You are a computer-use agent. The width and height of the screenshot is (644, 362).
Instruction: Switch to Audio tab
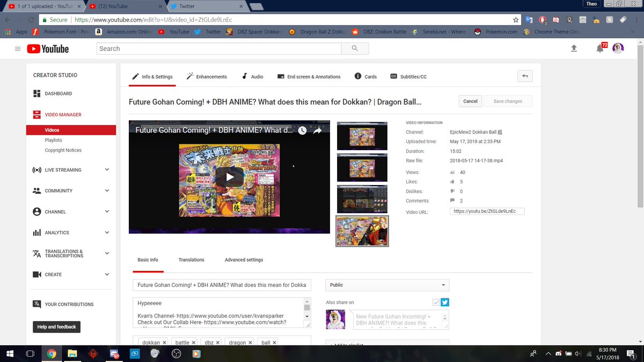pos(252,77)
